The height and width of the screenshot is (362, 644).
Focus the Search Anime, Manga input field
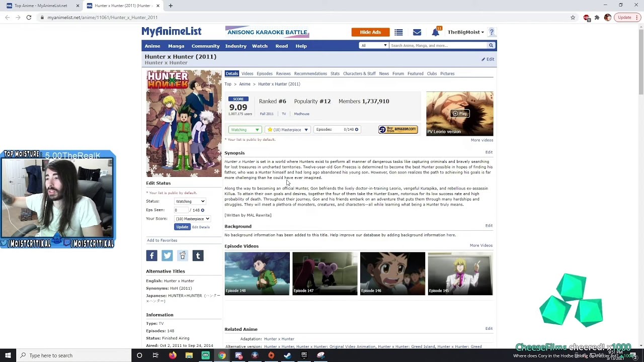coord(438,45)
